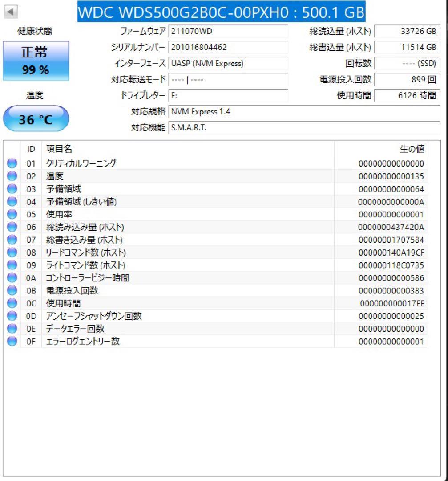Viewport: 448px width, 481px height.
Task: Click raw value 000000118C0735
Action: click(x=391, y=265)
